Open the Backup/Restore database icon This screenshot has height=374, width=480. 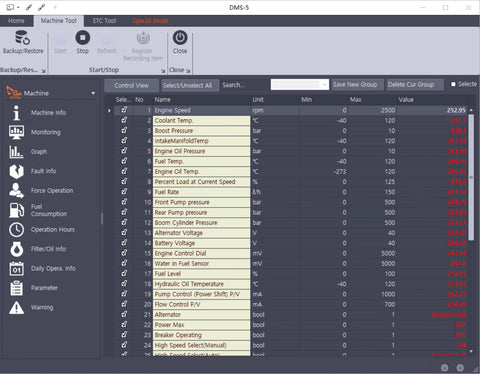pyautogui.click(x=23, y=37)
